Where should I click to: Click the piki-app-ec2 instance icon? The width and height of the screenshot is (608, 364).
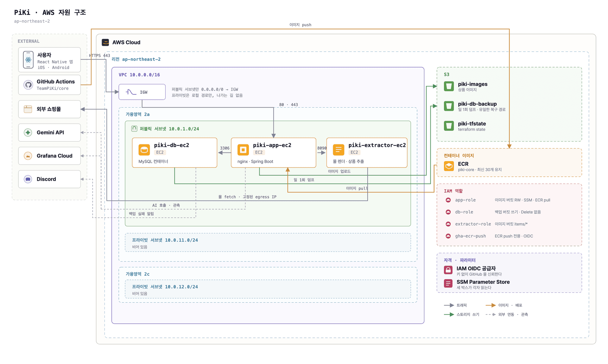pos(243,150)
